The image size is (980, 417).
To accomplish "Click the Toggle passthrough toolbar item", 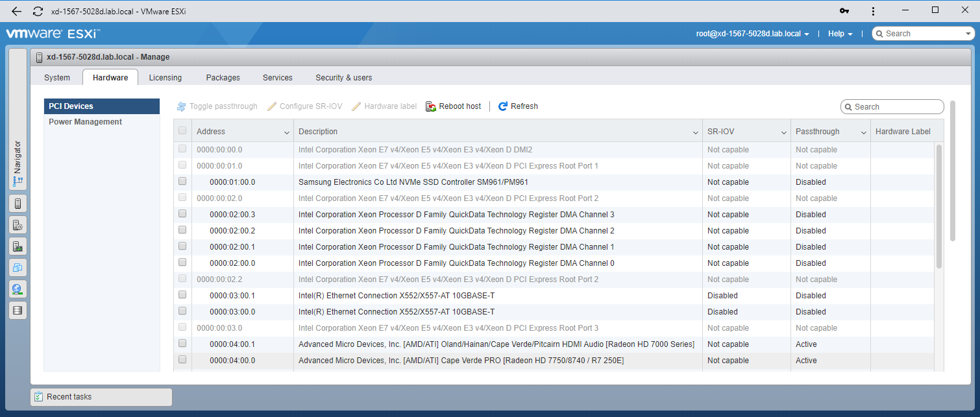I will tap(217, 106).
